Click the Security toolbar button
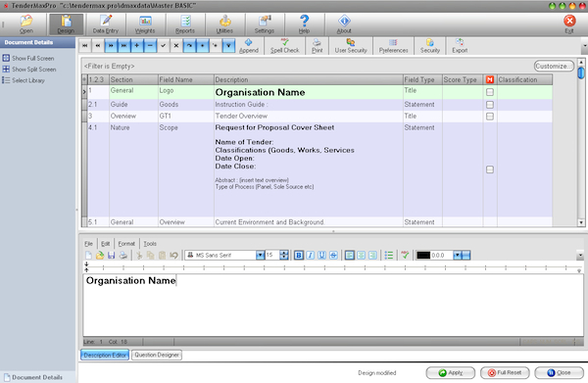The height and width of the screenshot is (383, 588). 430,46
